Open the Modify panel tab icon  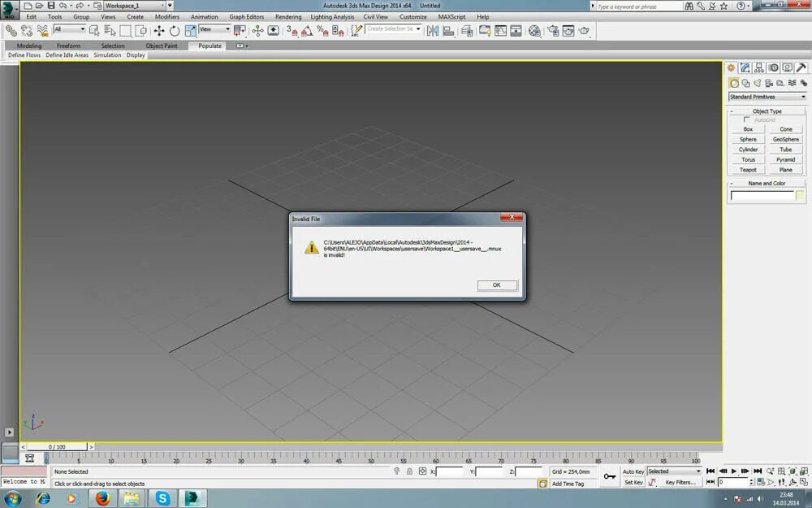pos(745,68)
